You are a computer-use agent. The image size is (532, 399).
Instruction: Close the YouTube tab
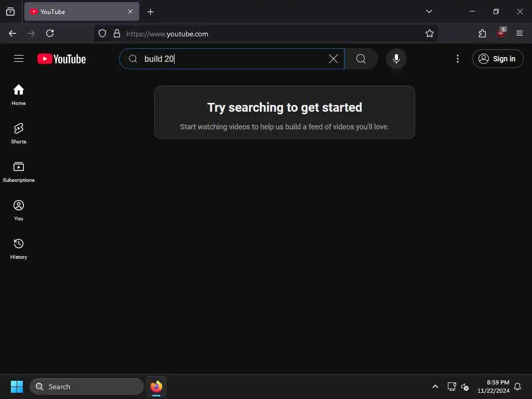[130, 11]
